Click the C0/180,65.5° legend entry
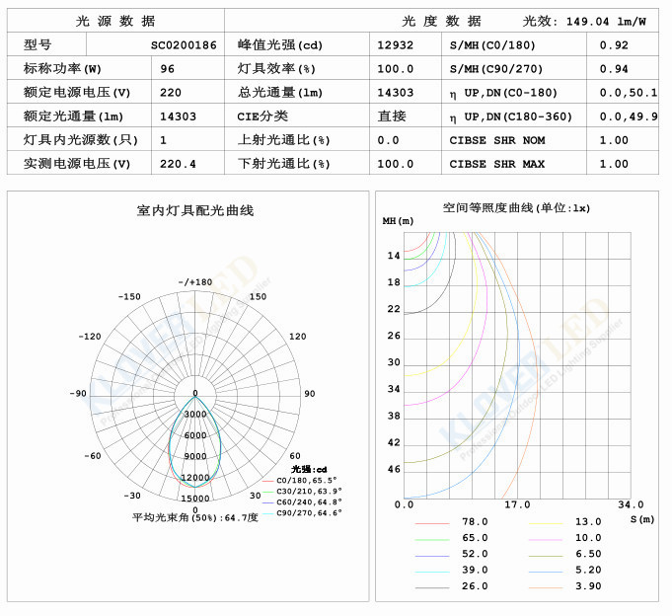 300,480
